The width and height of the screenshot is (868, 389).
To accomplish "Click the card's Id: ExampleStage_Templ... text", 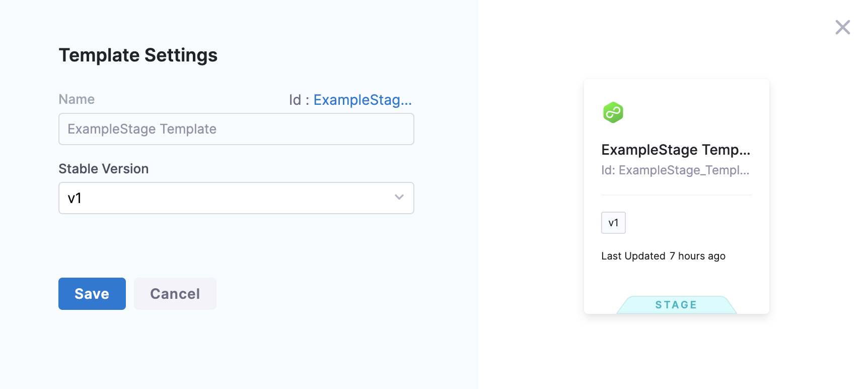I will click(675, 170).
